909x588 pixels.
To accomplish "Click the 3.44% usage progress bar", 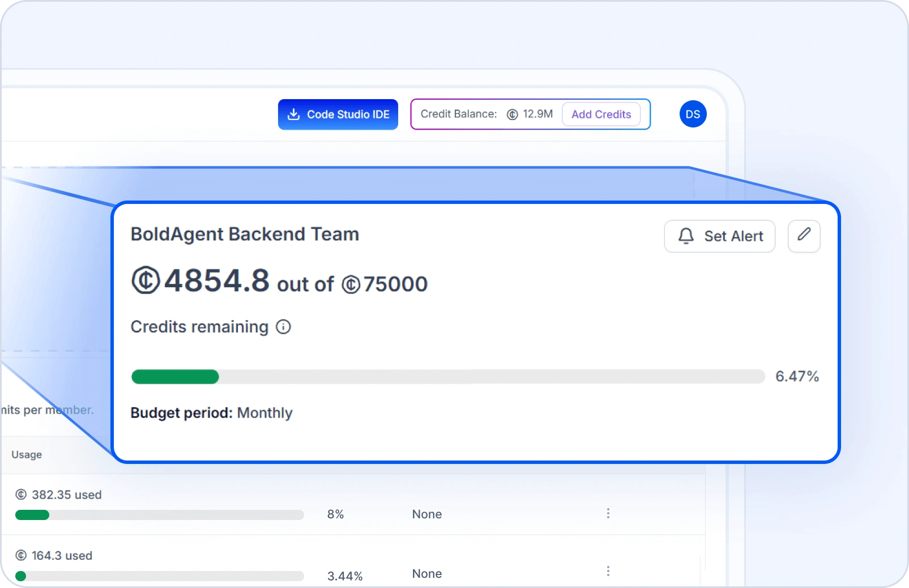I will pyautogui.click(x=159, y=576).
